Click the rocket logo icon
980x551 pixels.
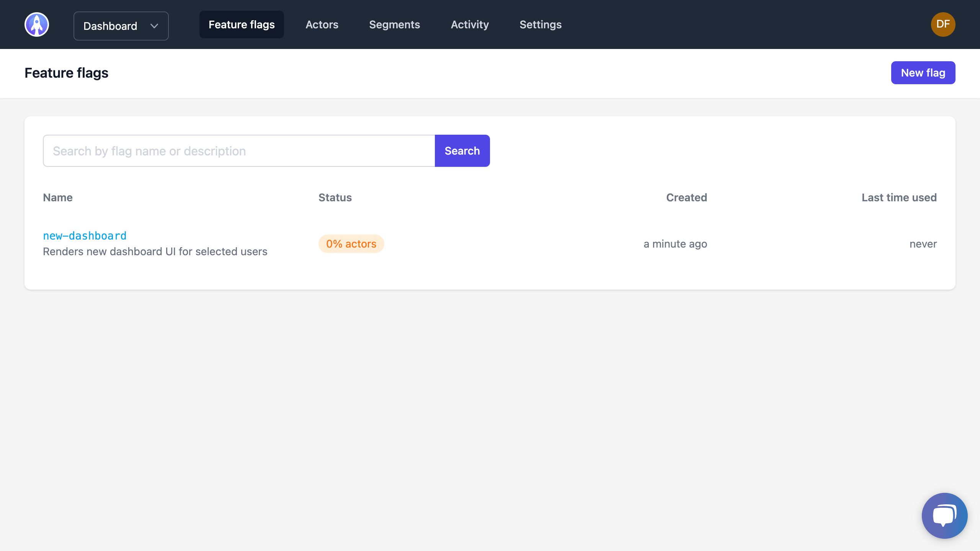click(x=37, y=24)
